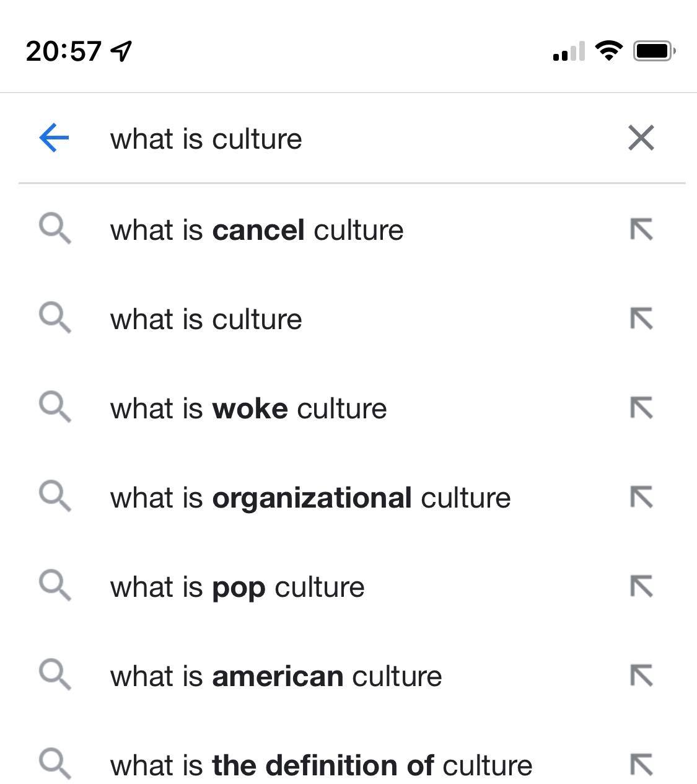This screenshot has height=784, width=697.
Task: Tap the fill-in arrow for pop culture
Action: [x=641, y=587]
